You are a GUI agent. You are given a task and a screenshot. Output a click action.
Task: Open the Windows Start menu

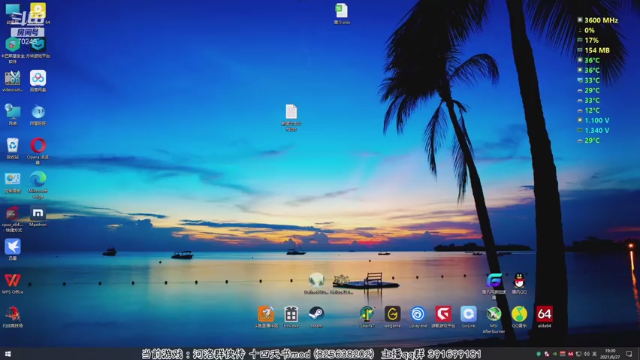tap(8, 354)
